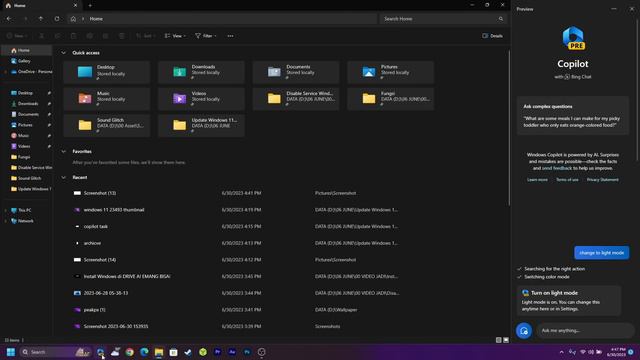Open the Windows Start menu

click(x=11, y=352)
